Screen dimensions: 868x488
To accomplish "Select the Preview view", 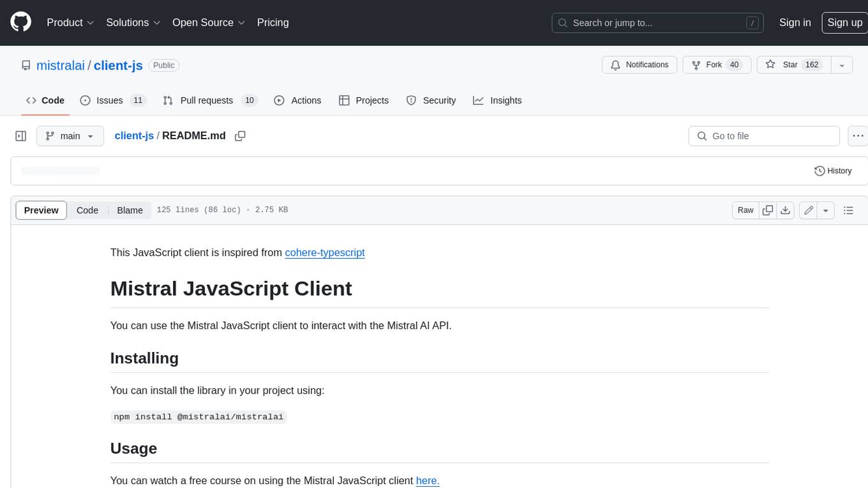I will click(x=41, y=210).
